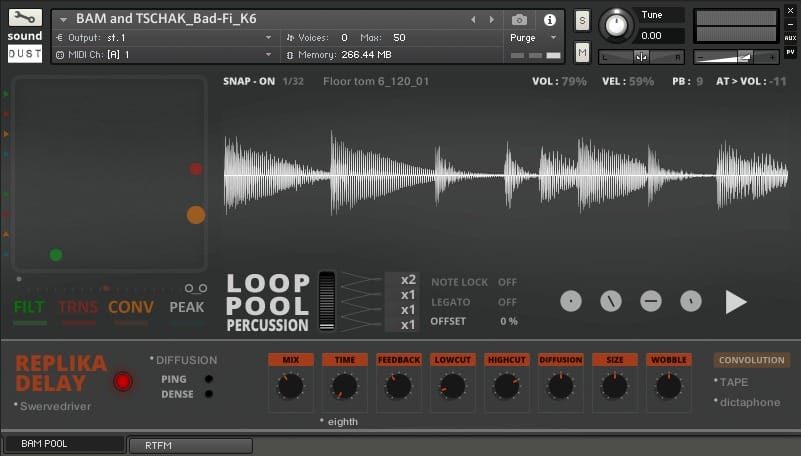Click the orange dot on XY pad

(196, 215)
